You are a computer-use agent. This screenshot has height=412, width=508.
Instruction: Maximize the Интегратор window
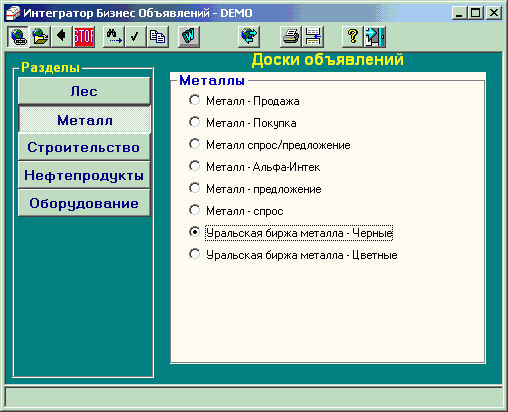476,13
